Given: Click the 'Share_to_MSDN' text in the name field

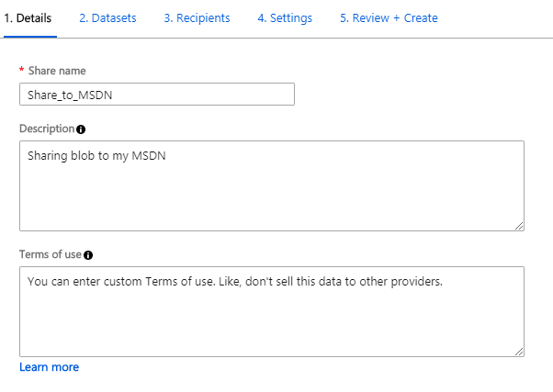Looking at the screenshot, I should tap(70, 95).
